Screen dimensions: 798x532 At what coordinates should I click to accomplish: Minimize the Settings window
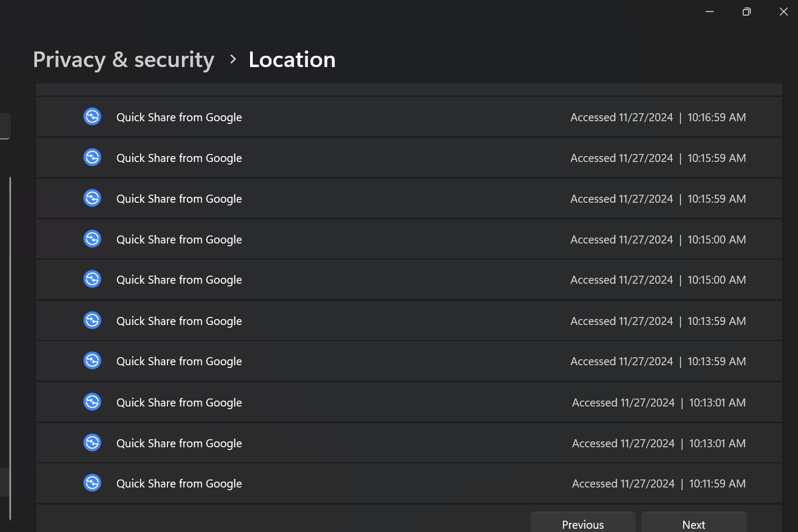pyautogui.click(x=709, y=11)
